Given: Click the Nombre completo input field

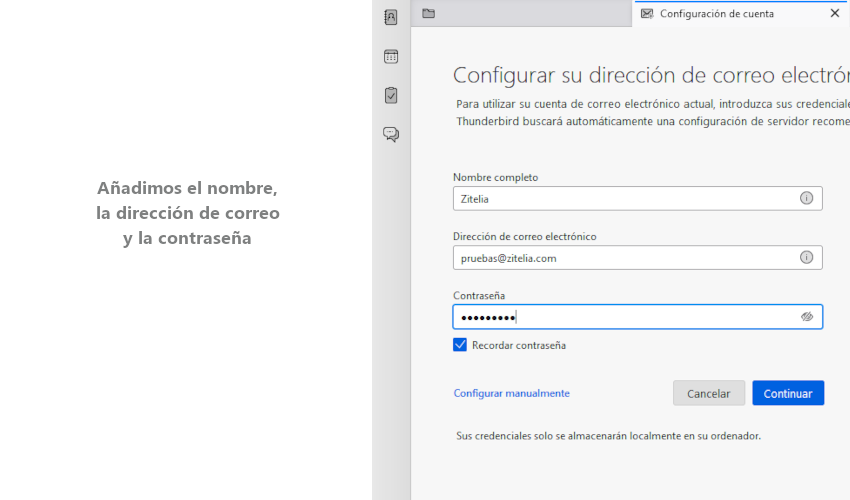Looking at the screenshot, I should [x=638, y=198].
